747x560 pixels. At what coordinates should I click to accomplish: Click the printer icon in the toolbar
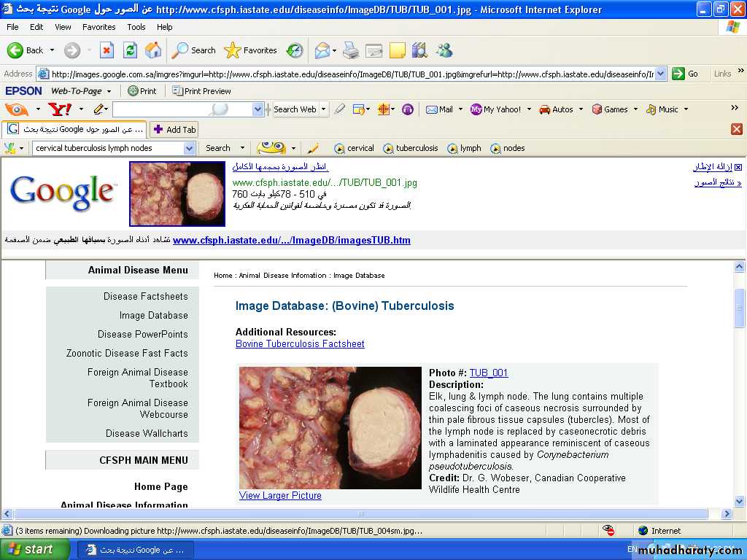coord(351,50)
